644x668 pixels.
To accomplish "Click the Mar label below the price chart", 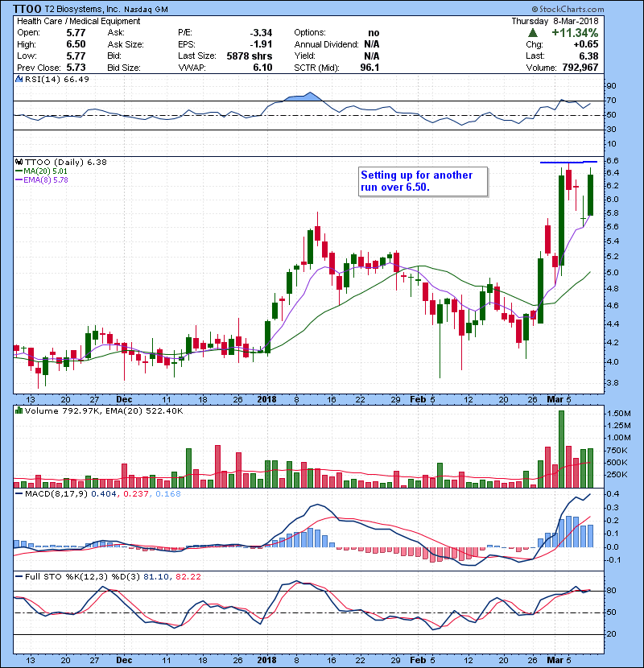I will pos(555,399).
